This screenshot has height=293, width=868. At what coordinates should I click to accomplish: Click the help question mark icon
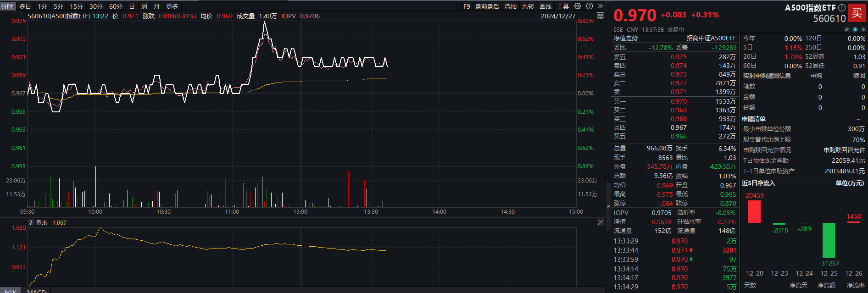click(x=590, y=6)
